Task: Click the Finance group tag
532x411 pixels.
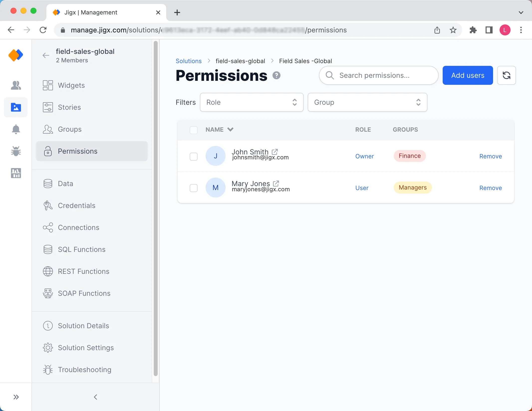Action: pos(410,156)
